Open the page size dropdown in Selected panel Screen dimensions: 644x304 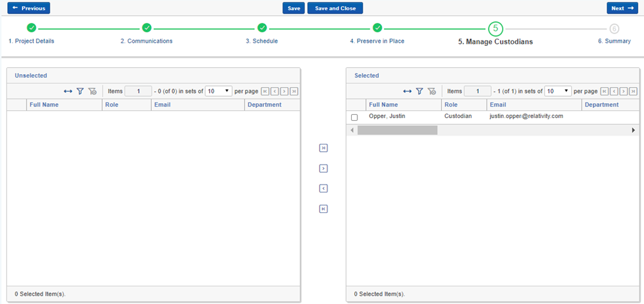point(558,92)
